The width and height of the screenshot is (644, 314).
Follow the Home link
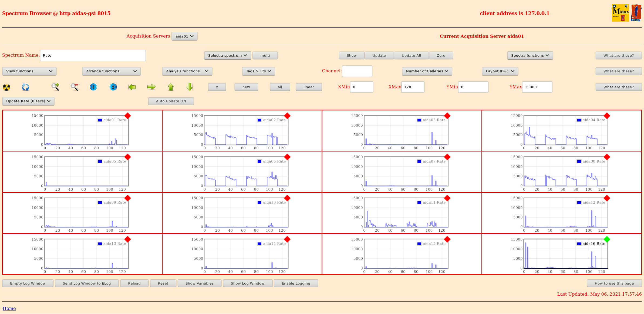click(9, 308)
